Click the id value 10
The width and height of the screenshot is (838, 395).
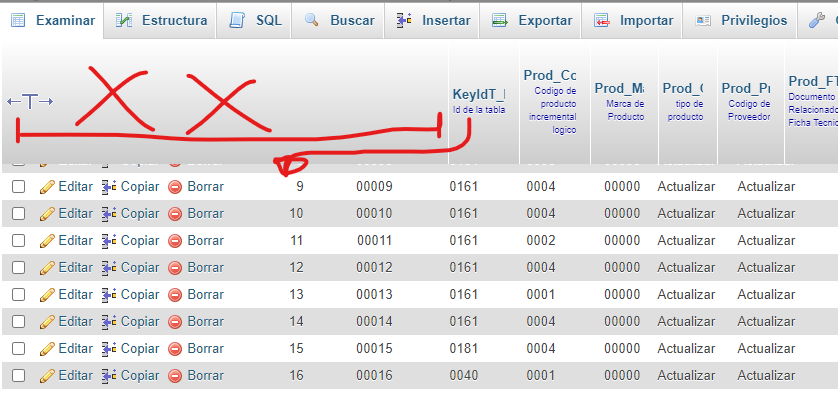tap(296, 213)
